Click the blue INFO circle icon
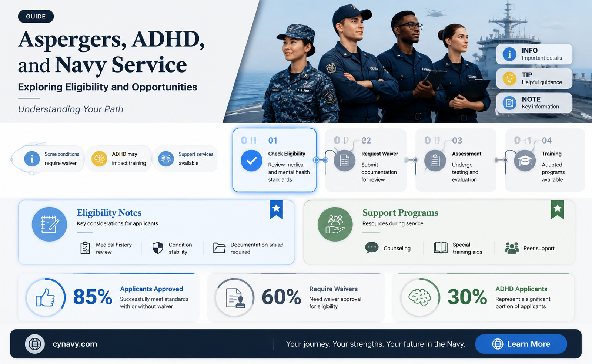592x364 pixels. [509, 54]
